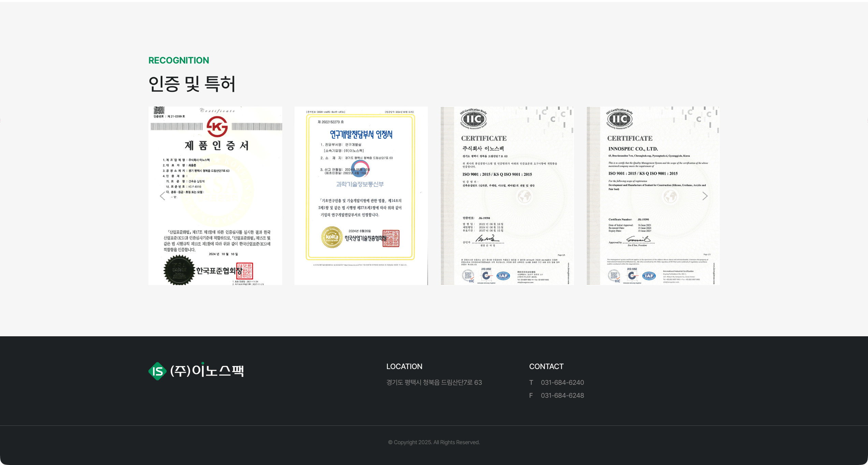Click the next carousel arrow
868x465 pixels.
[705, 196]
